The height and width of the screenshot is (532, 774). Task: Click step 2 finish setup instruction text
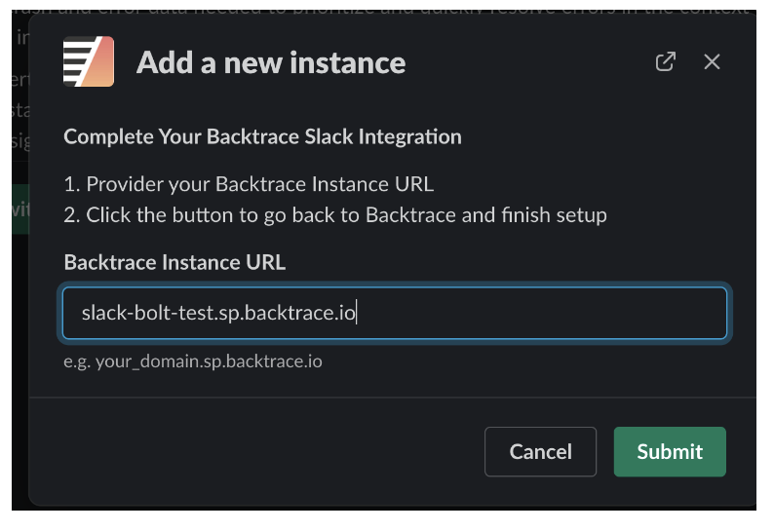(335, 215)
